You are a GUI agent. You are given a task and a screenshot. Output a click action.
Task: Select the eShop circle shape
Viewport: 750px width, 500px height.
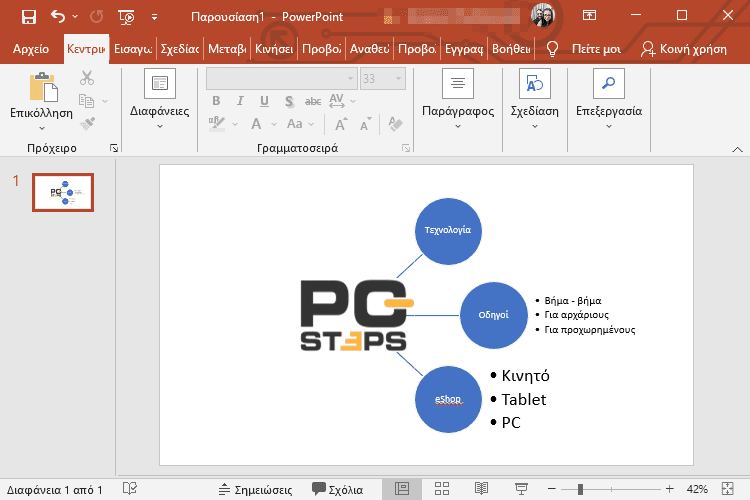(x=448, y=400)
